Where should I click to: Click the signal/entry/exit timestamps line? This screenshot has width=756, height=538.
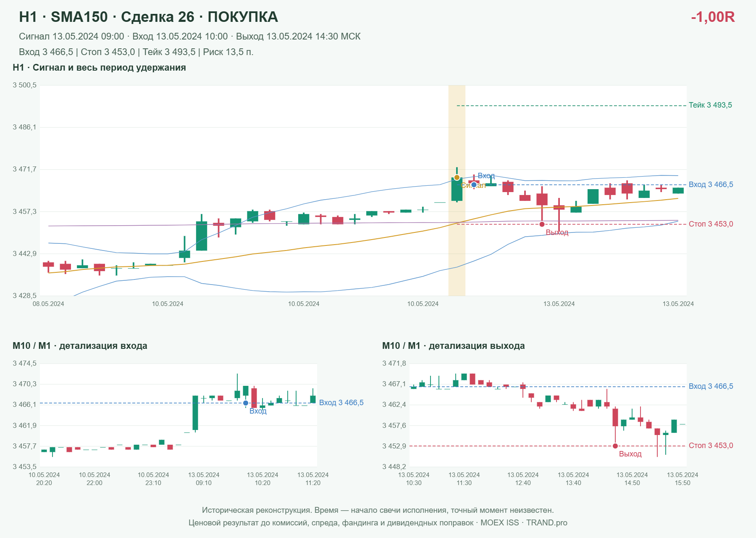point(190,37)
